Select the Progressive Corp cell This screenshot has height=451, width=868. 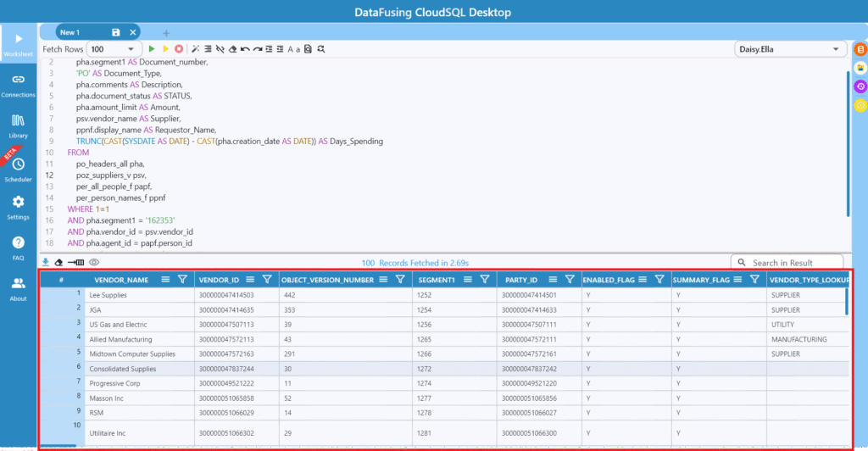coord(140,383)
